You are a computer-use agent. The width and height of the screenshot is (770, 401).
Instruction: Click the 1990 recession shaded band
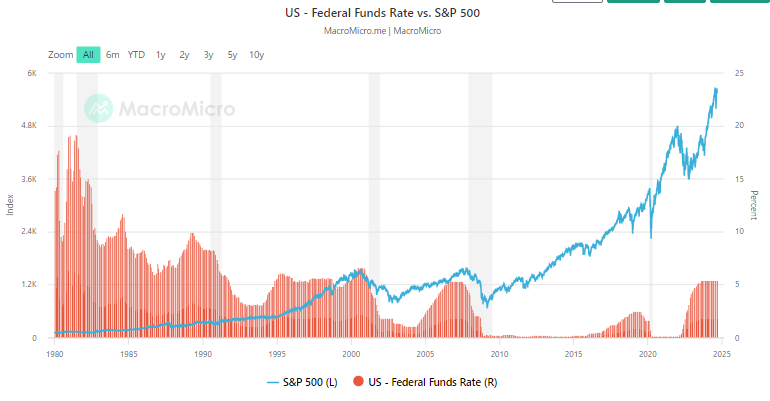tap(215, 200)
